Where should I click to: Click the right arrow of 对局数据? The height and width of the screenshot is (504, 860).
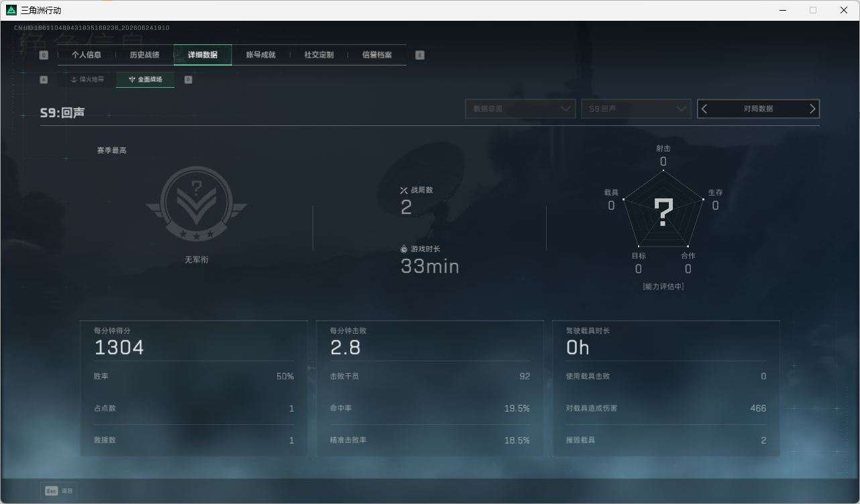coord(812,109)
